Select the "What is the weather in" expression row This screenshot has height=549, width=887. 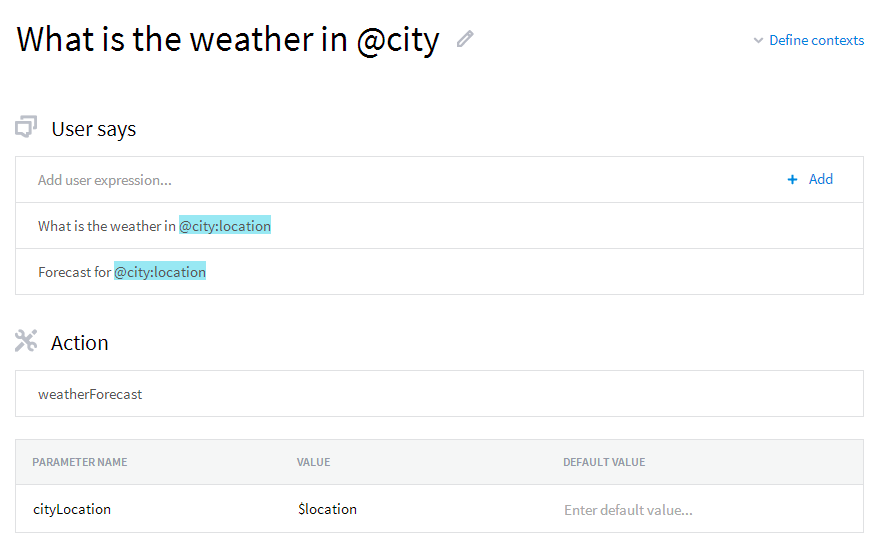440,226
